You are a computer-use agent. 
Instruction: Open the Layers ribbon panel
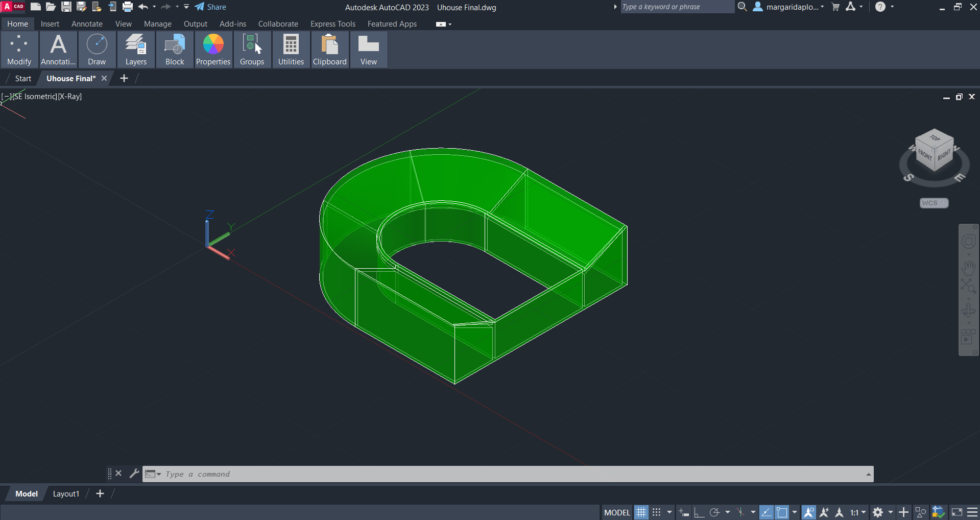[x=136, y=50]
